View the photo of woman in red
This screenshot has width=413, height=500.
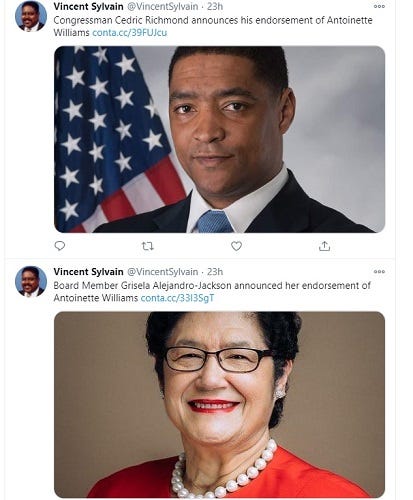point(219,405)
